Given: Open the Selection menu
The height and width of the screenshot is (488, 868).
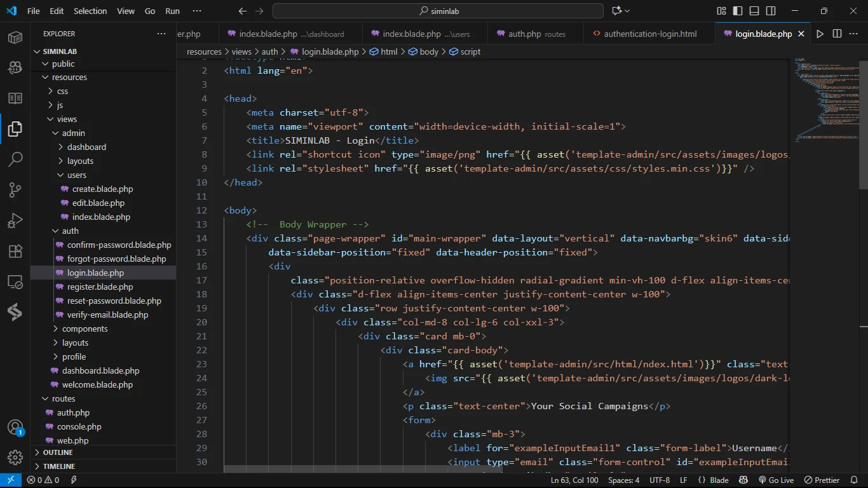Looking at the screenshot, I should coord(90,11).
